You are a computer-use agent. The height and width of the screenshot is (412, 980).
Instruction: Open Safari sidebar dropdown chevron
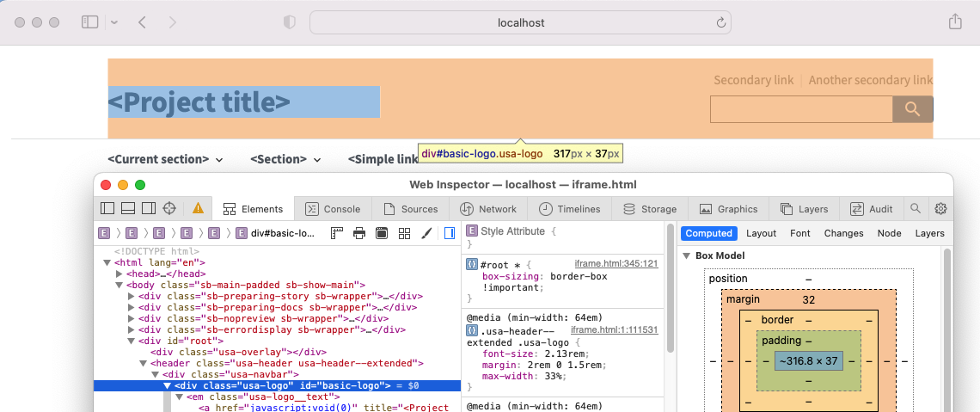(x=114, y=22)
